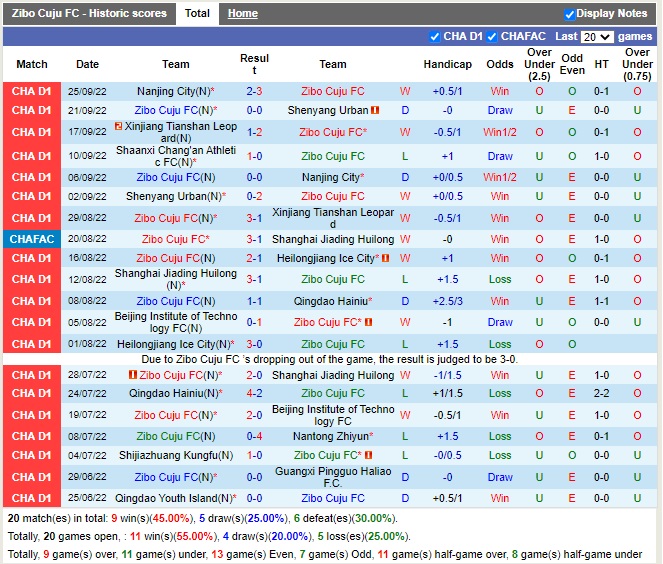
Task: Click red card icon after Zibo Cuju FC on 05/08
Action: (368, 323)
